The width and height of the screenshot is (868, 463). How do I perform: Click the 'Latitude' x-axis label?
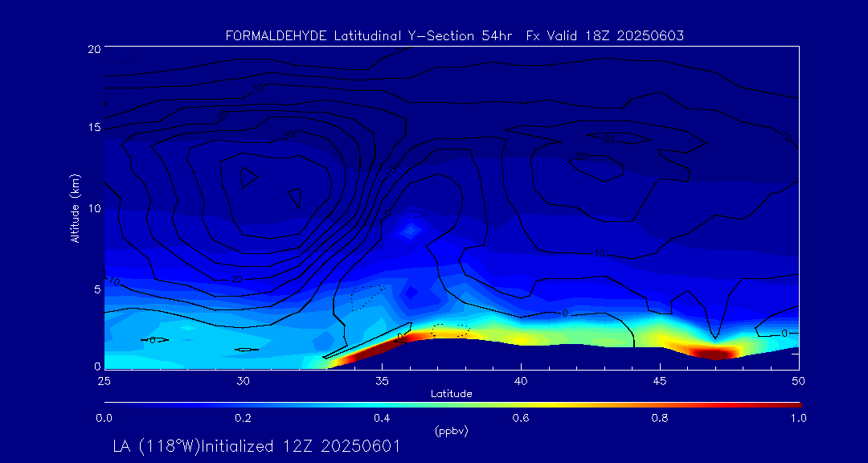pos(452,394)
